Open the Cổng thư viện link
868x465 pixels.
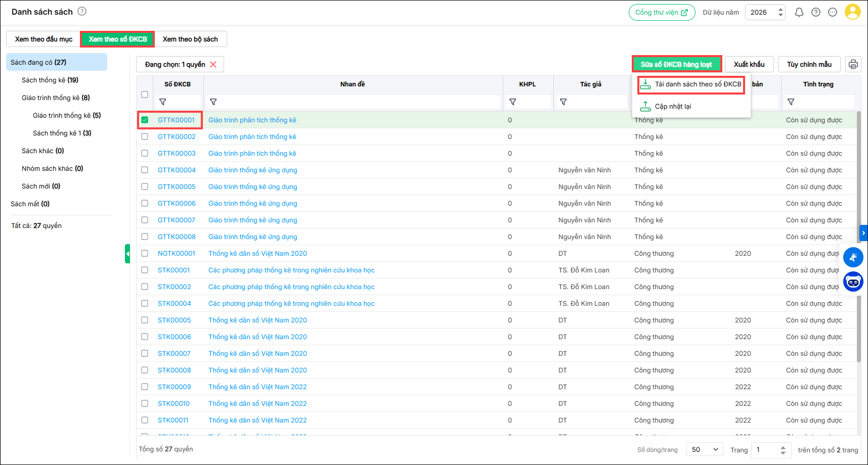point(662,13)
